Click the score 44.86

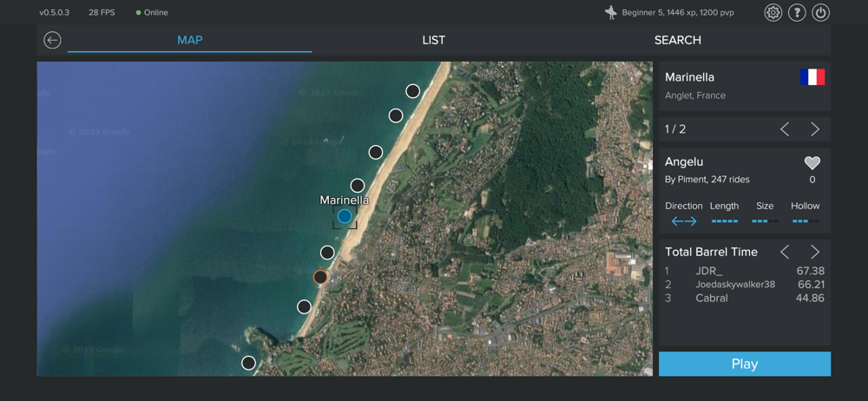pos(811,299)
